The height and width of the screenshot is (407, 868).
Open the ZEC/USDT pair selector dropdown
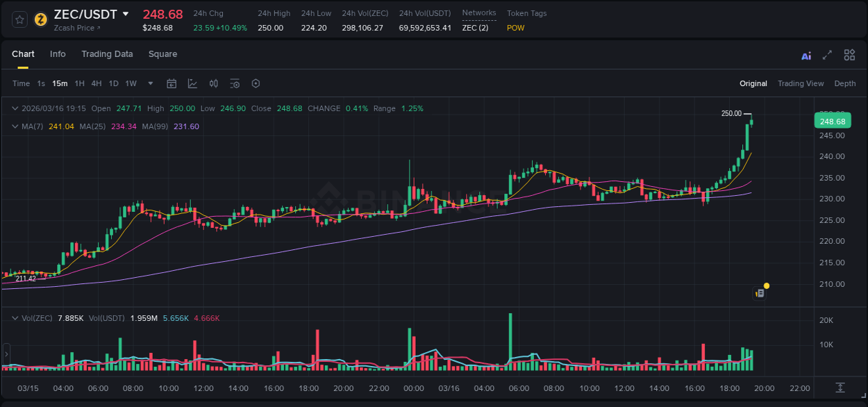[x=124, y=13]
